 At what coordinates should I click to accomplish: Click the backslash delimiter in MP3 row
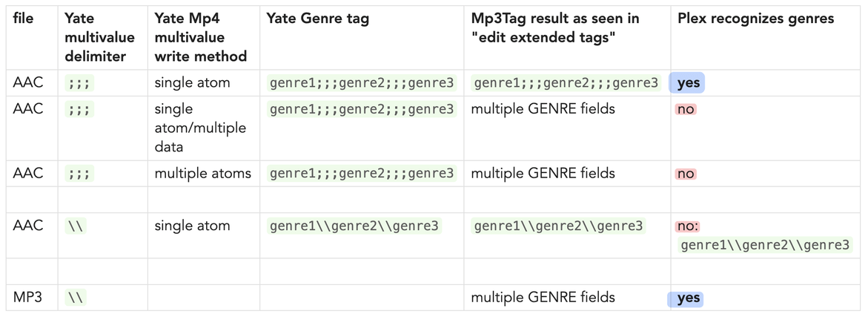click(76, 298)
